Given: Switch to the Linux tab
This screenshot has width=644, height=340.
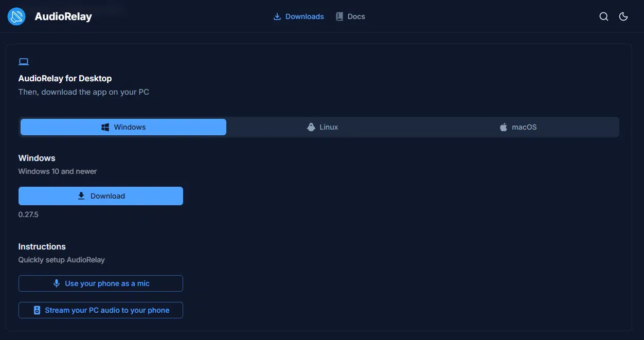Looking at the screenshot, I should click(328, 127).
